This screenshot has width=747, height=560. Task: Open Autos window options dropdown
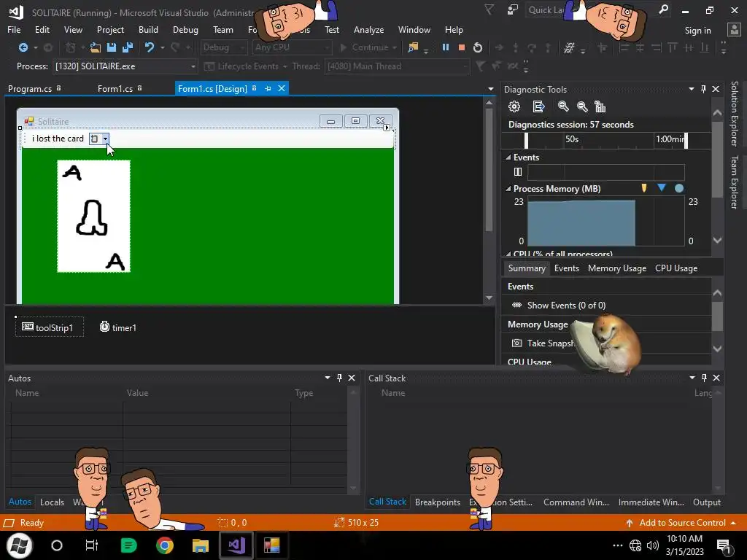328,378
